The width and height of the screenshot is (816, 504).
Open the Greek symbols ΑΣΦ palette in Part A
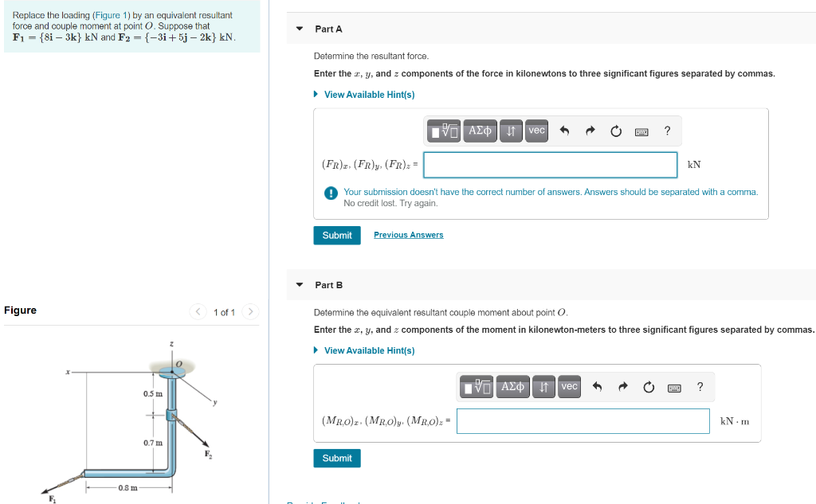point(480,131)
